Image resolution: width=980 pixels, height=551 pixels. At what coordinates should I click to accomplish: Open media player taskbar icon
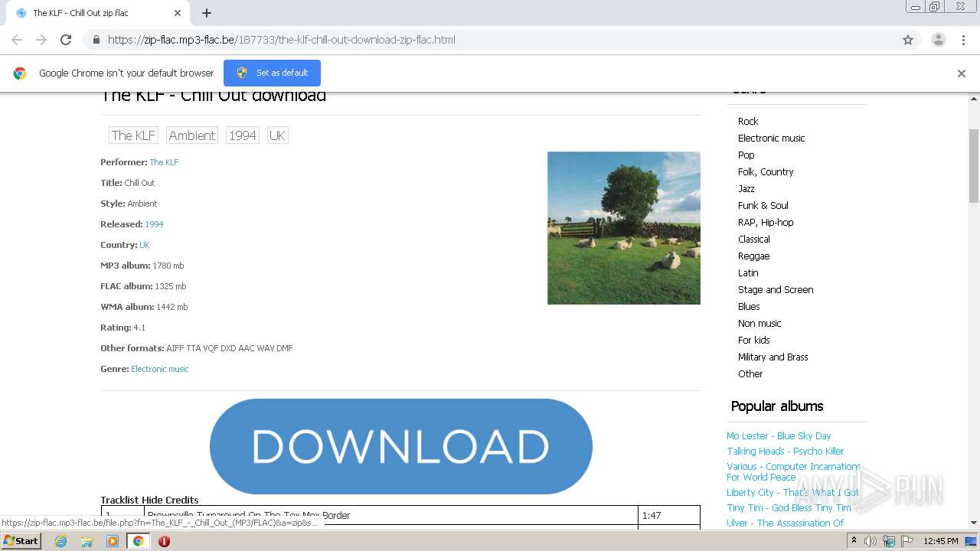pos(113,541)
